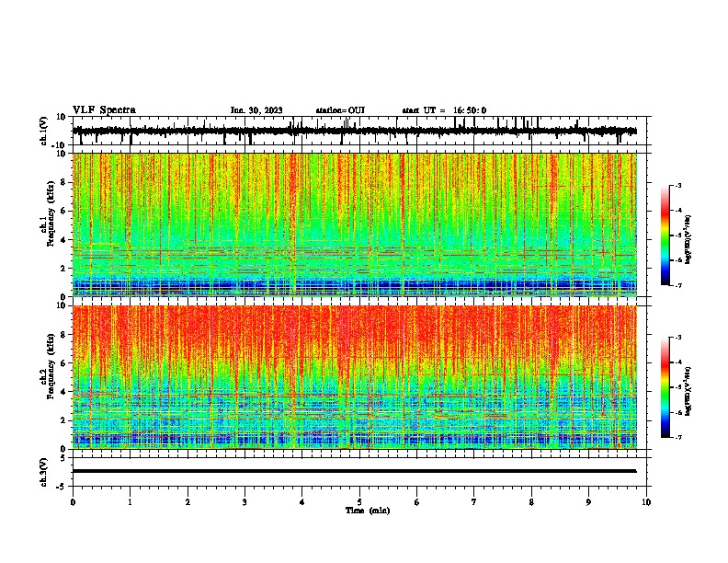Click inside the ch.1 spectrogram panel

click(x=355, y=224)
